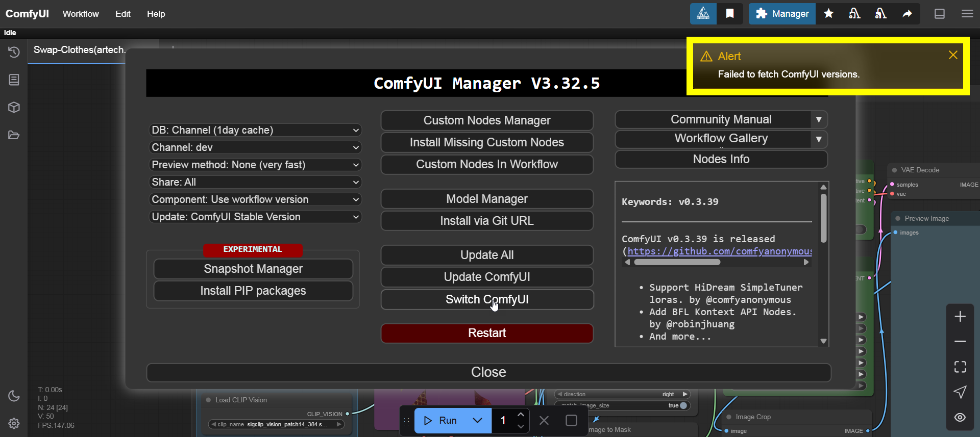
Task: Expand the Channel: dev dropdown
Action: click(x=255, y=147)
